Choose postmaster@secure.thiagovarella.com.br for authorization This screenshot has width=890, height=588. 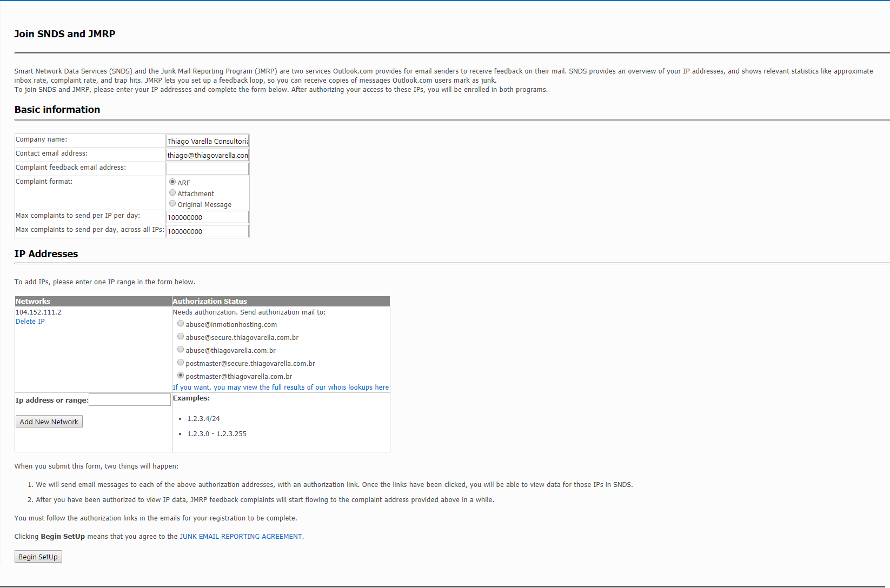[181, 363]
